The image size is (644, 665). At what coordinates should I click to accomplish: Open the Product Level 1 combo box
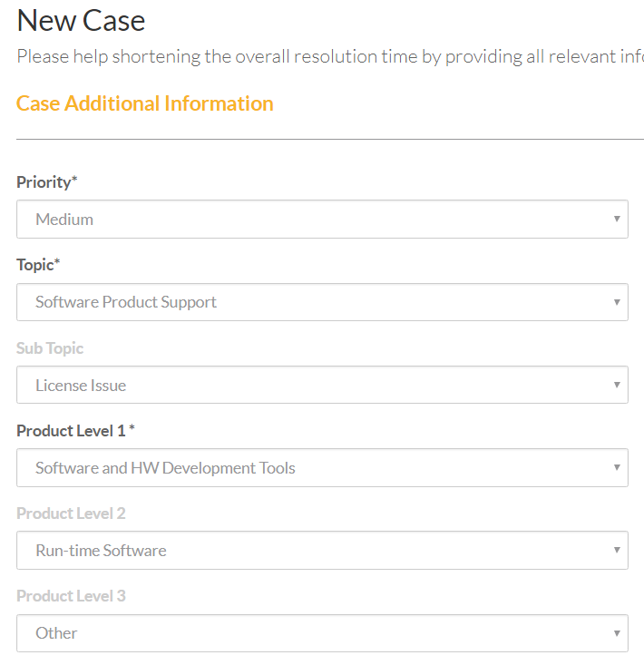coord(322,468)
